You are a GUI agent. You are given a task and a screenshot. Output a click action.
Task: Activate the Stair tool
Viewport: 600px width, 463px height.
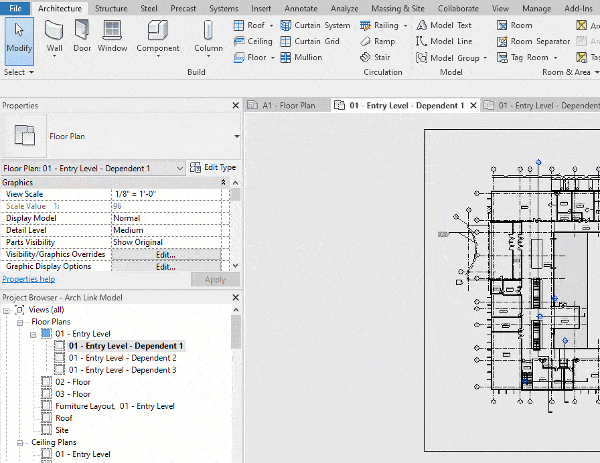point(375,57)
